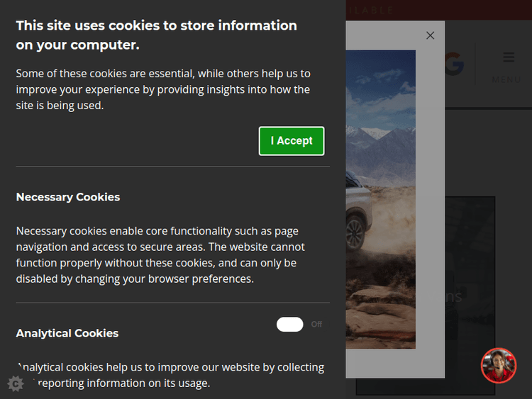
Task: Click the I Accept cookies button
Action: (291, 141)
